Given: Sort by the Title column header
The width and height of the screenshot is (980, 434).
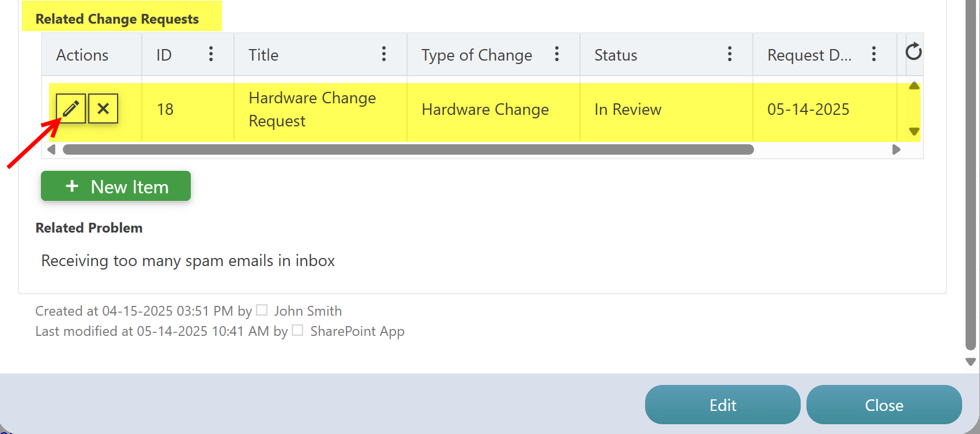Looking at the screenshot, I should click(263, 55).
